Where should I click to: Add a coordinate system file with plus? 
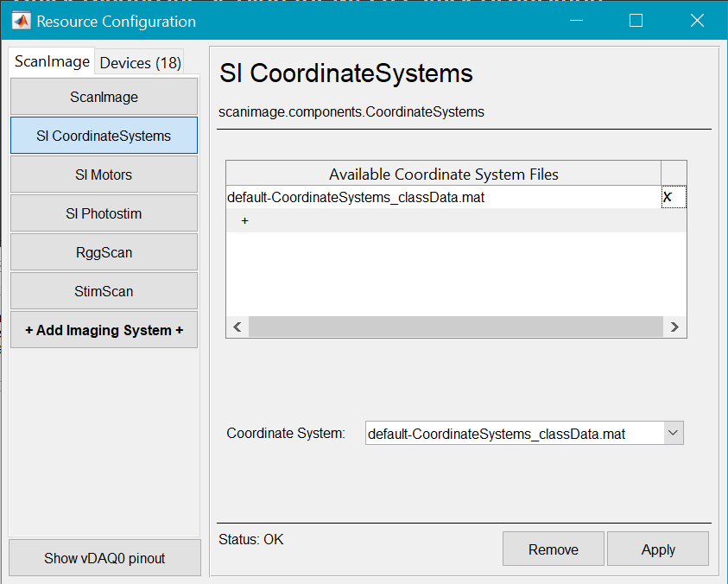[x=244, y=221]
